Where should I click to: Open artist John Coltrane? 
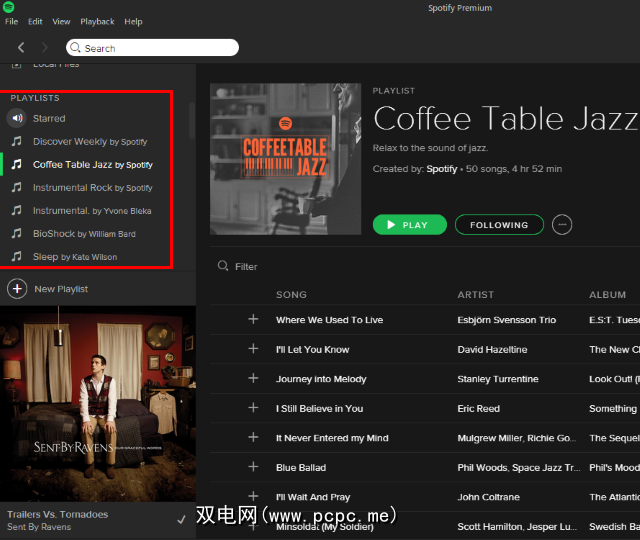488,497
